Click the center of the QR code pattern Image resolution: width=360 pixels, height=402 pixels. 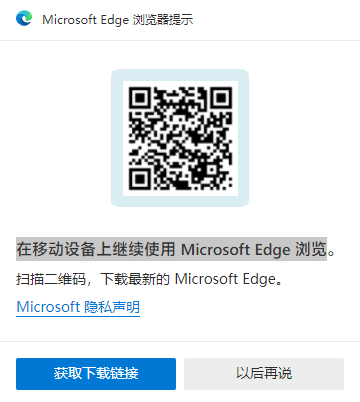point(180,139)
